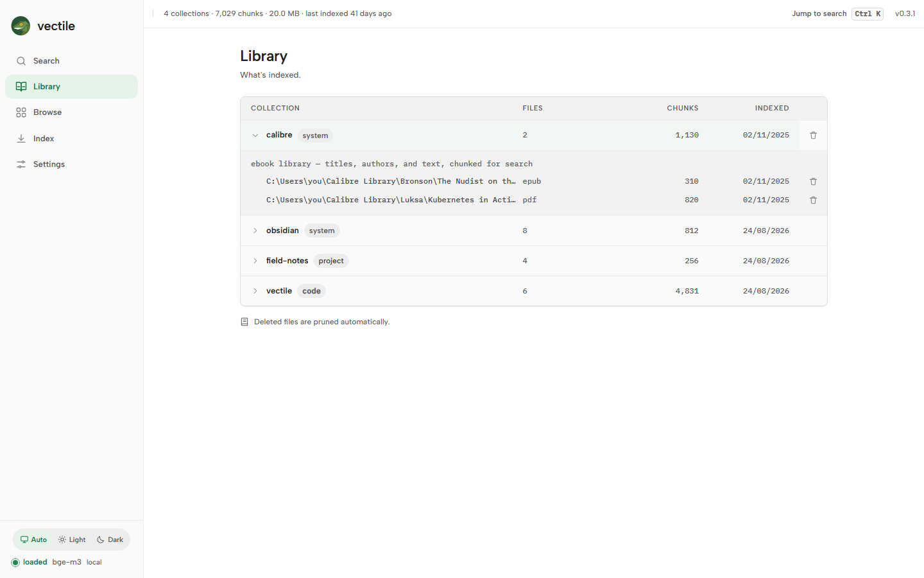Switch theme to Dark
Viewport: 924px width, 578px height.
click(110, 539)
